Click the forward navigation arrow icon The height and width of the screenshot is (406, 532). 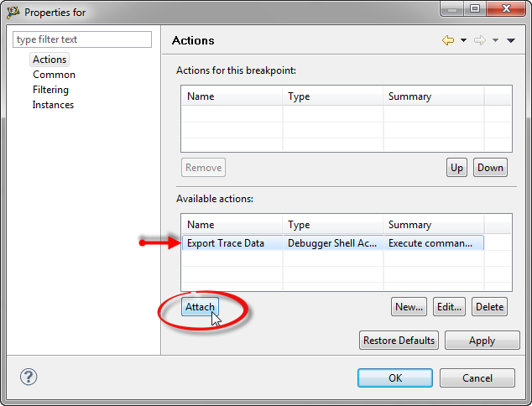[x=482, y=40]
